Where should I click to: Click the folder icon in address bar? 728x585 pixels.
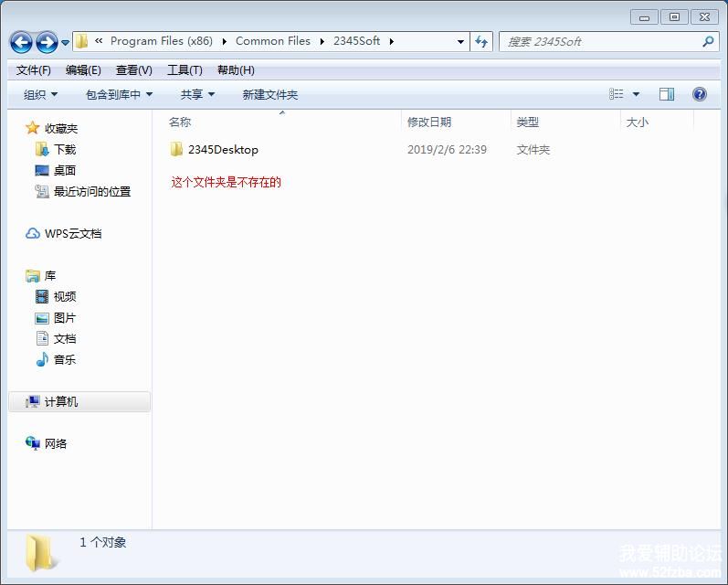click(81, 41)
